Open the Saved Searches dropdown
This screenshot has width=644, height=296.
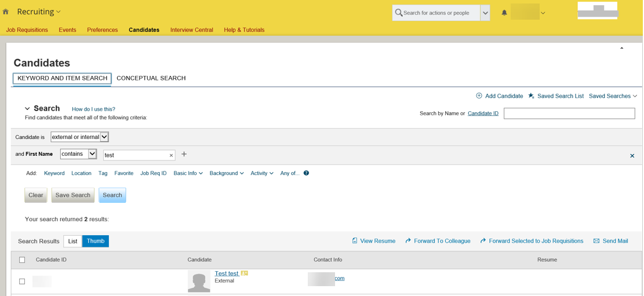[613, 96]
